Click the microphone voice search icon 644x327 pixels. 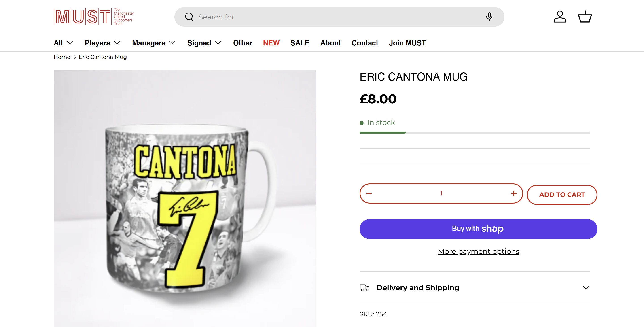pos(489,17)
